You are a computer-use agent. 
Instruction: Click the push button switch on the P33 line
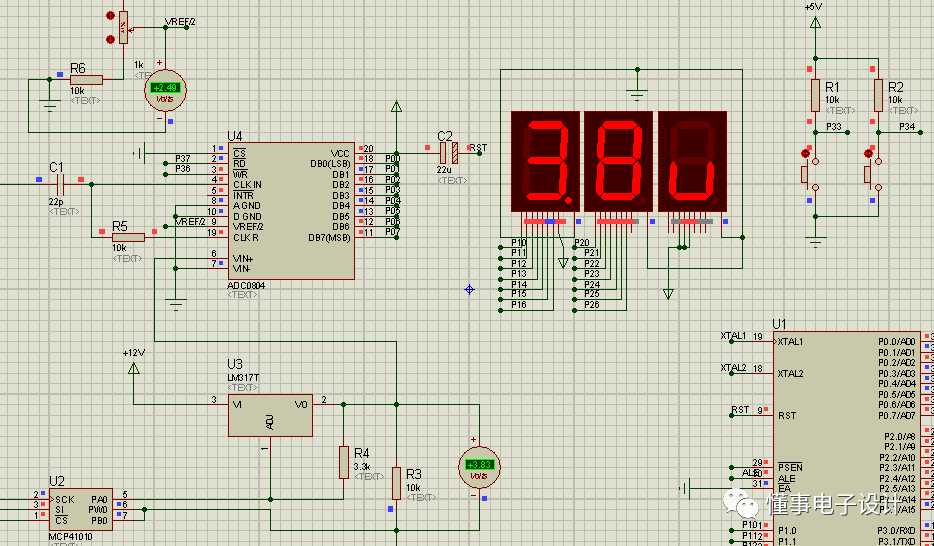[810, 174]
